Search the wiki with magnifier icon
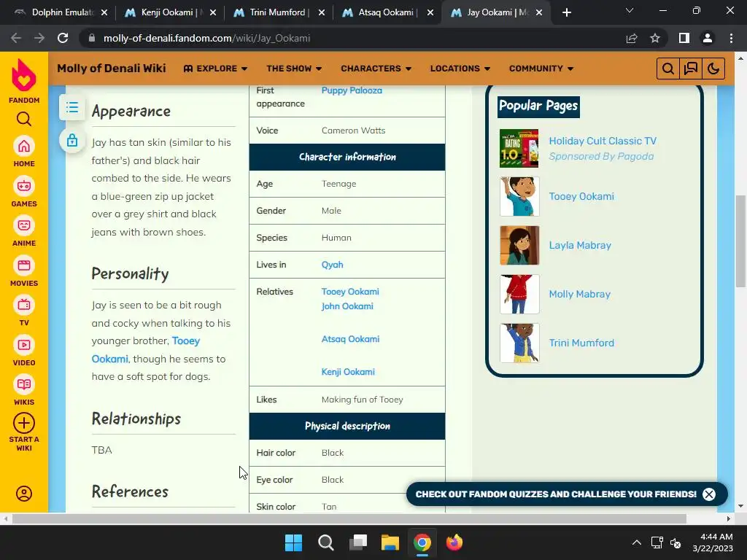 pyautogui.click(x=668, y=69)
